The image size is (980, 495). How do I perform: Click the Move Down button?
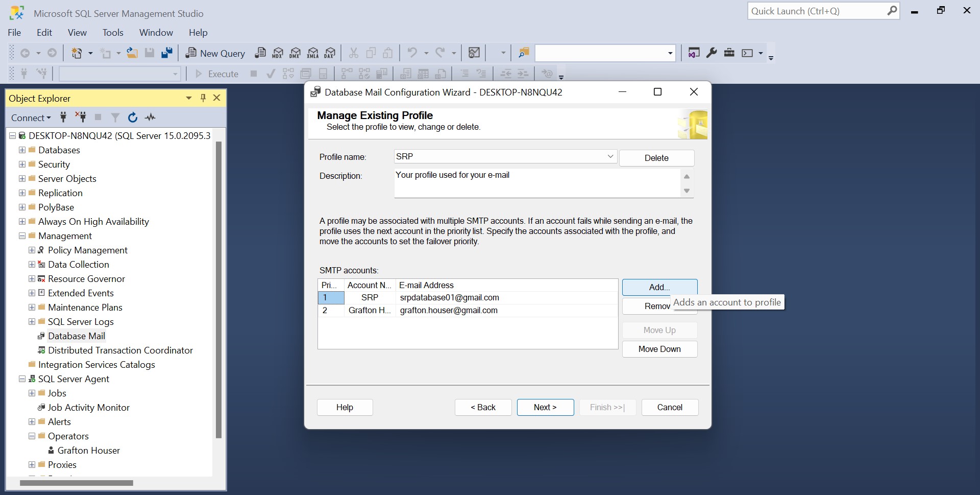(659, 349)
